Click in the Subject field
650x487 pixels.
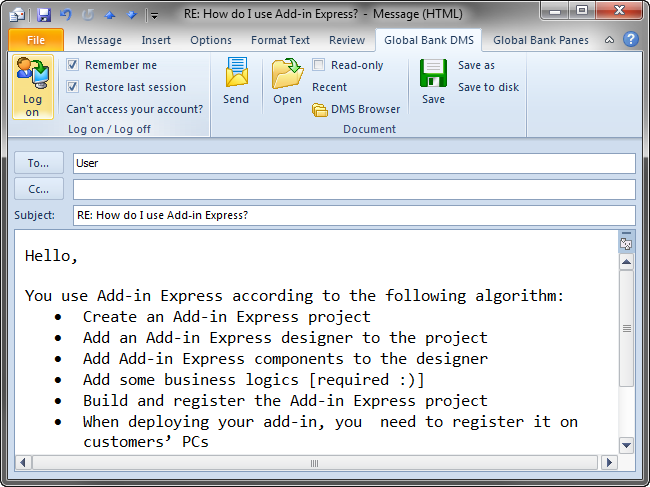point(354,216)
